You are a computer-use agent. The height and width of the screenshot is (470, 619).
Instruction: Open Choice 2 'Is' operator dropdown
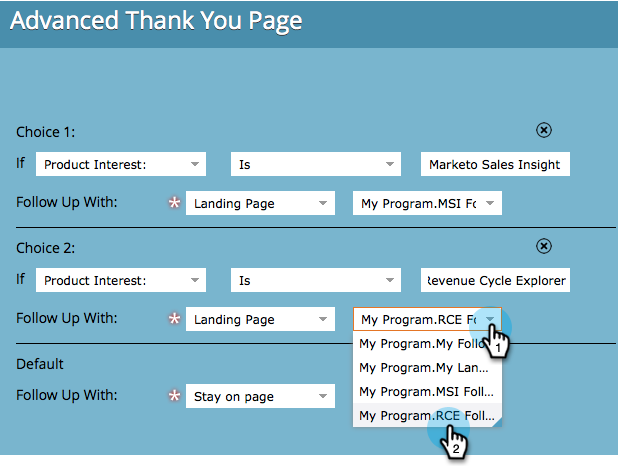tap(316, 280)
